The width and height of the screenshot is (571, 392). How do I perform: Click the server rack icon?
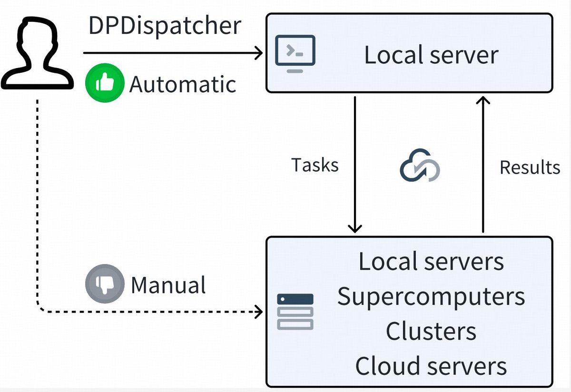pyautogui.click(x=295, y=312)
